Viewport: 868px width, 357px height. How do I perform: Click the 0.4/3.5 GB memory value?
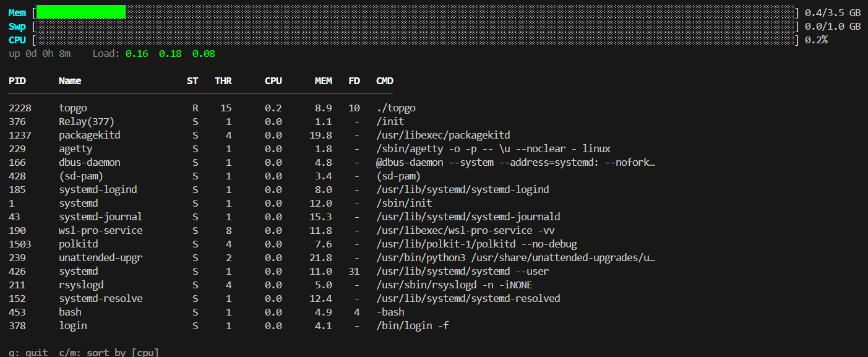(833, 13)
